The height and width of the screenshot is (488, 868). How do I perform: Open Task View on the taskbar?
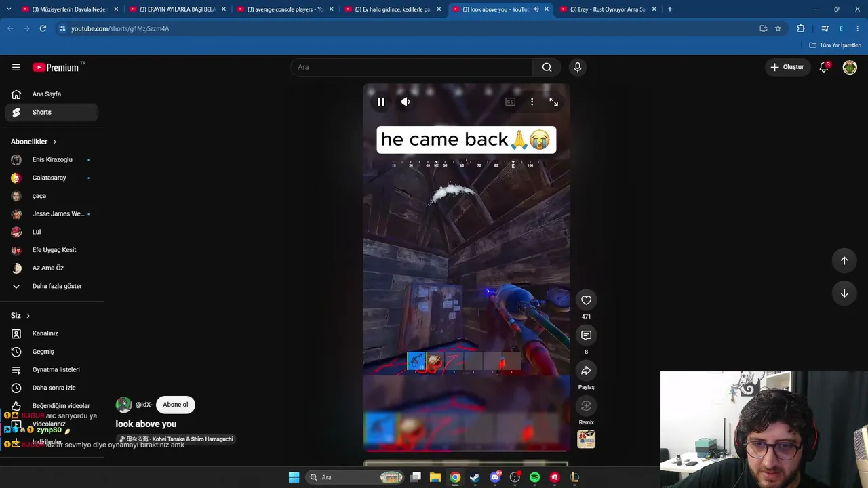click(416, 477)
